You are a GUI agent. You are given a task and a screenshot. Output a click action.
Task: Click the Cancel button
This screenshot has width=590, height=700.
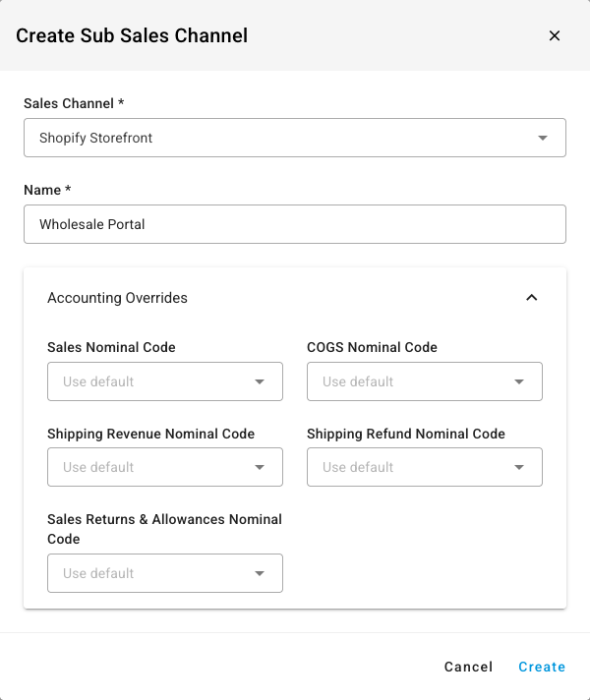468,667
